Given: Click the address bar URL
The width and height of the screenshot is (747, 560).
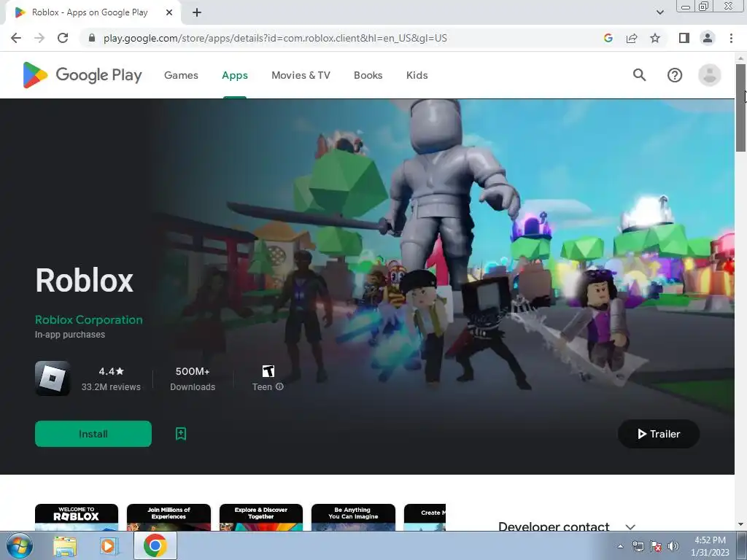Looking at the screenshot, I should point(275,38).
